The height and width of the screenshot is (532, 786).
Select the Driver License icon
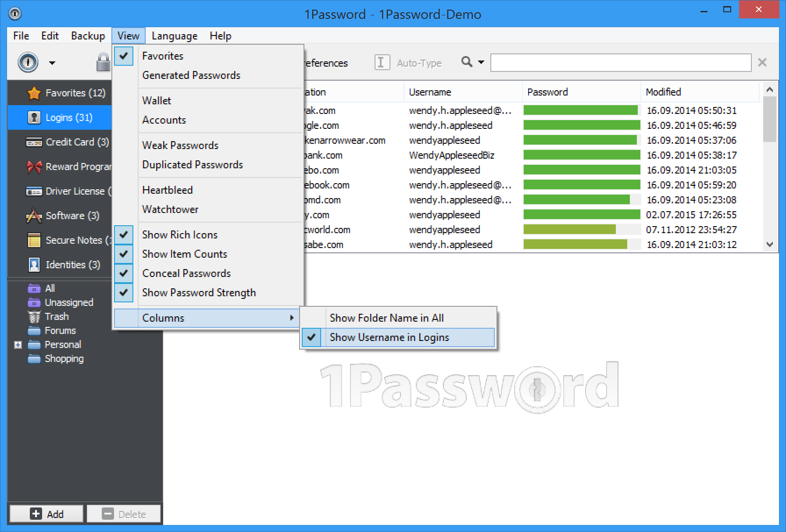coord(34,192)
